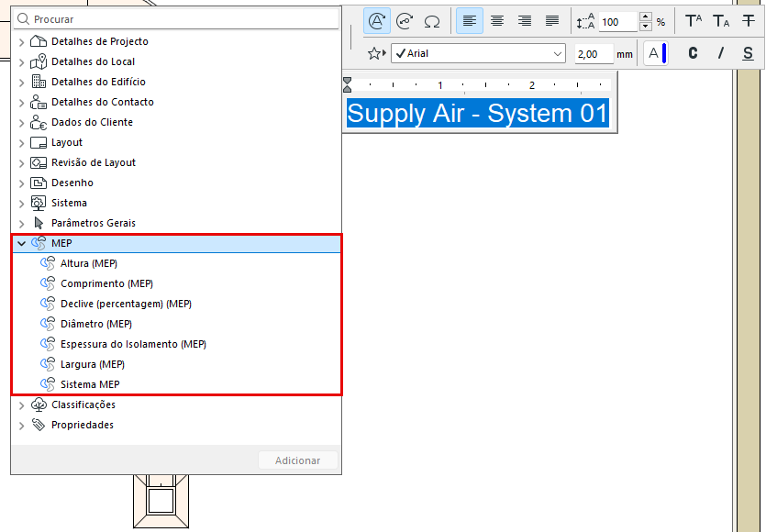Toggle strikethrough text formatting
Screen dimensions: 766x532
click(x=749, y=21)
